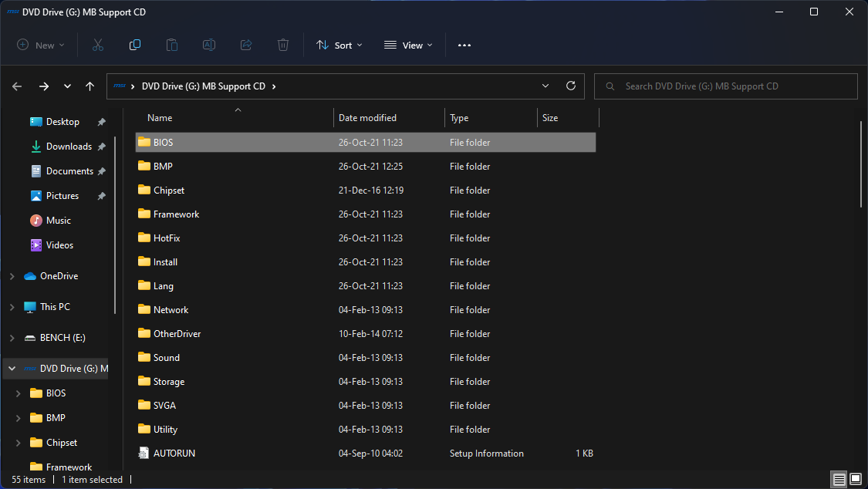Unpin Downloads from Quick access
The height and width of the screenshot is (489, 868).
click(101, 147)
